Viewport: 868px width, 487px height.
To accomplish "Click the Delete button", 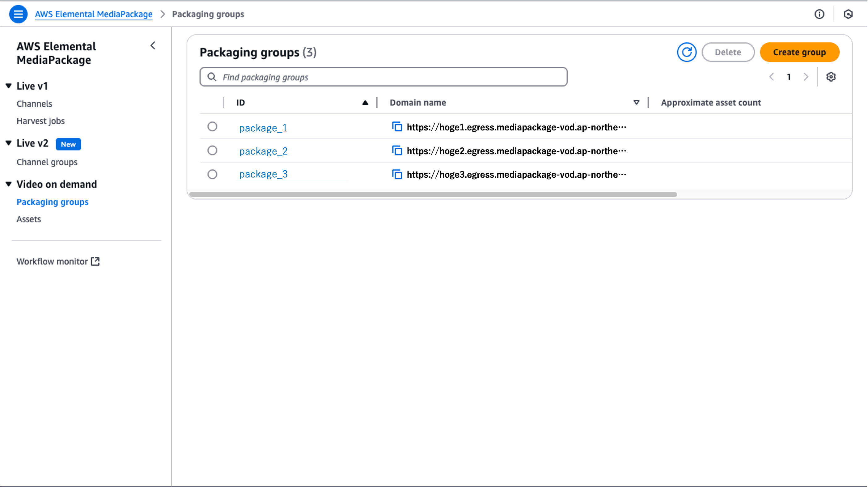I will (x=728, y=52).
